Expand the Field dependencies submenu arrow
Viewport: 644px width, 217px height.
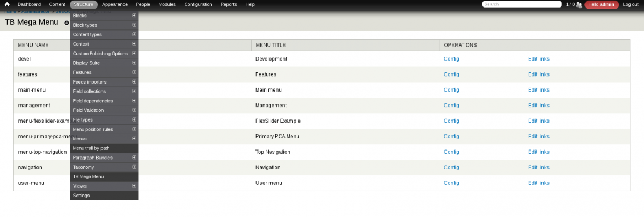coord(134,101)
